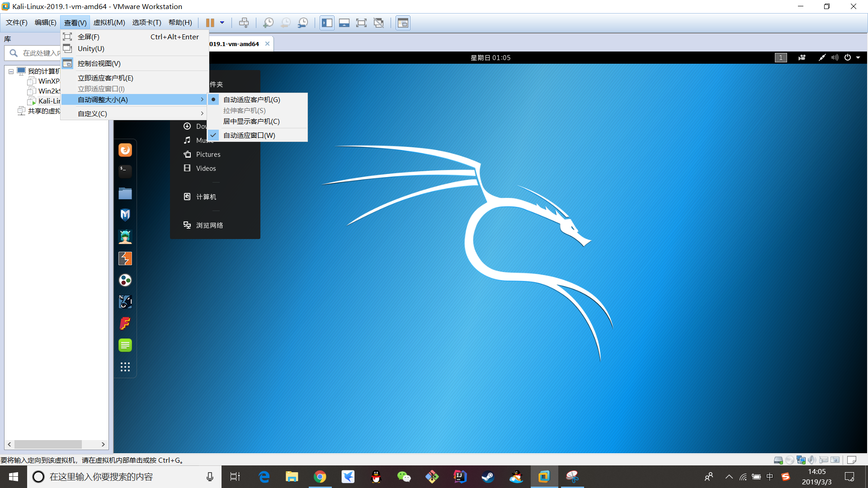This screenshot has height=488, width=868.
Task: Open the Kali volume icon in top bar
Action: pyautogui.click(x=835, y=58)
